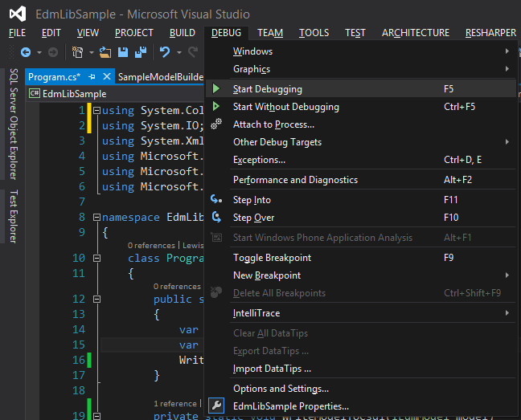Close the Program.cs tab
The height and width of the screenshot is (420, 521).
(x=107, y=76)
